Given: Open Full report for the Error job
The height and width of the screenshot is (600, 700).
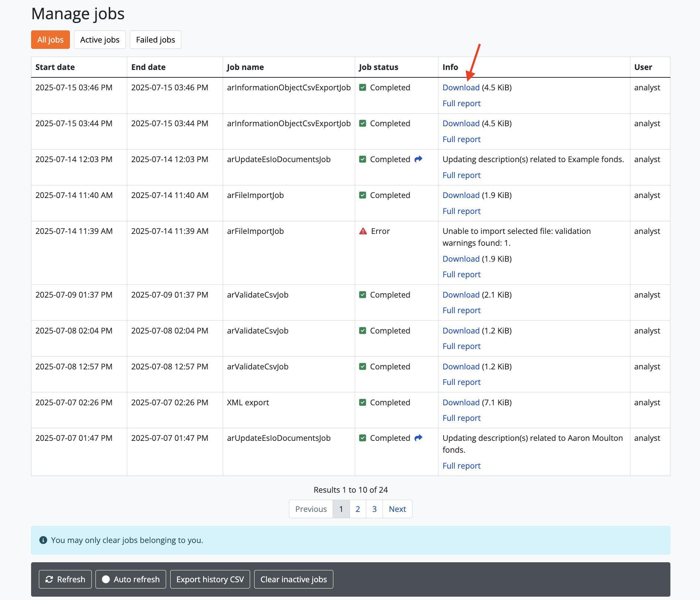Looking at the screenshot, I should tap(461, 274).
